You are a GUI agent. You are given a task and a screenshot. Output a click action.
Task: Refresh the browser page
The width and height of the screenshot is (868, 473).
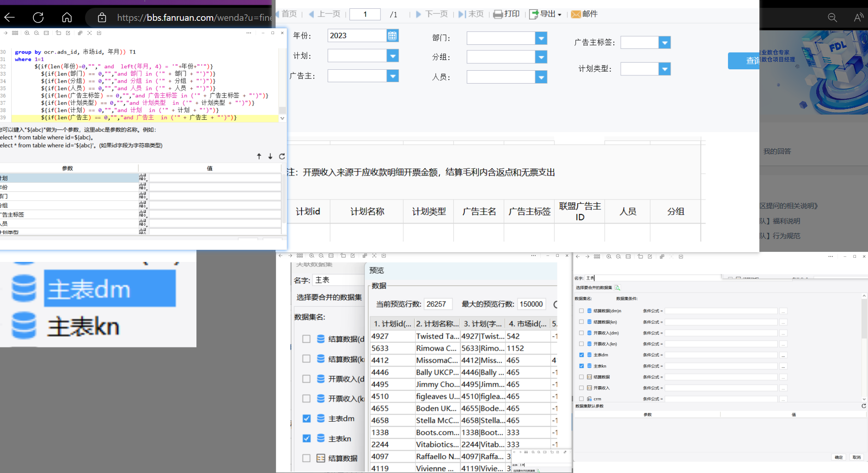tap(38, 18)
